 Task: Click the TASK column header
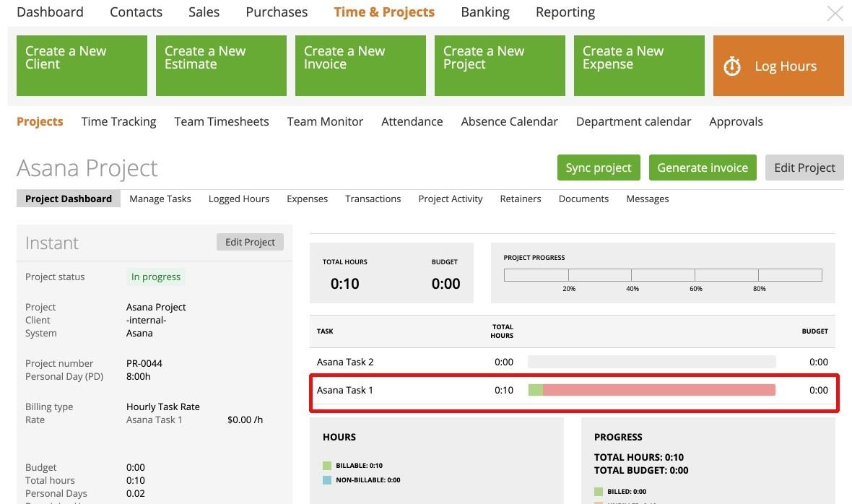tap(325, 331)
